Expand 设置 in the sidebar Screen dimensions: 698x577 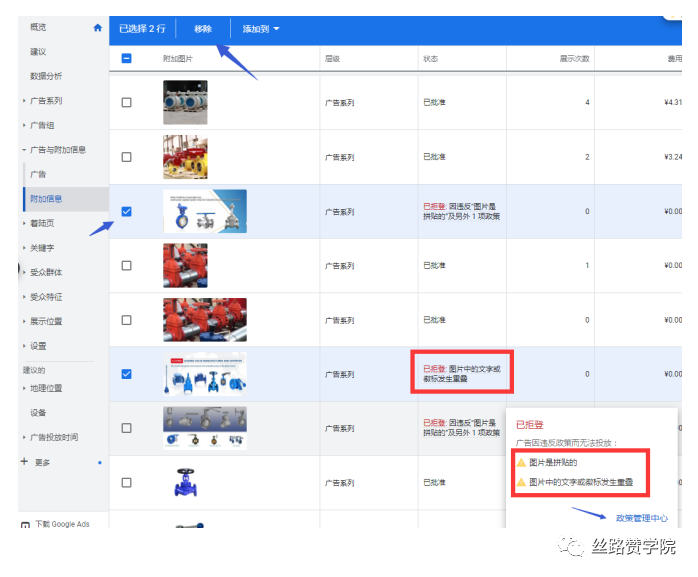[24, 346]
